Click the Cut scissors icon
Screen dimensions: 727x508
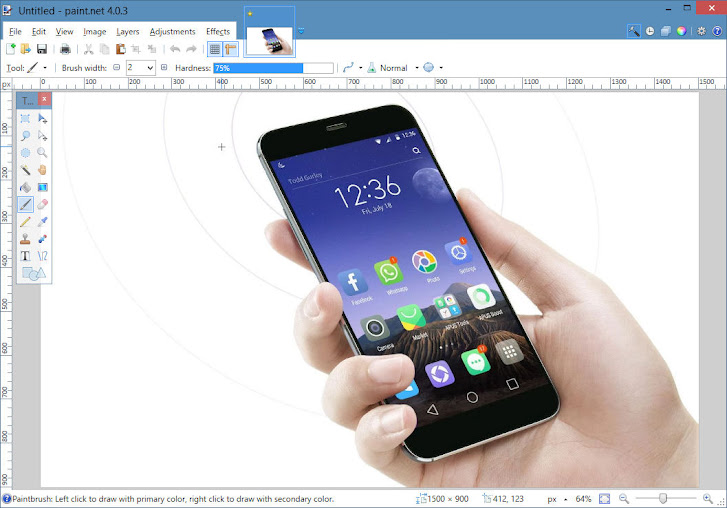(x=89, y=49)
